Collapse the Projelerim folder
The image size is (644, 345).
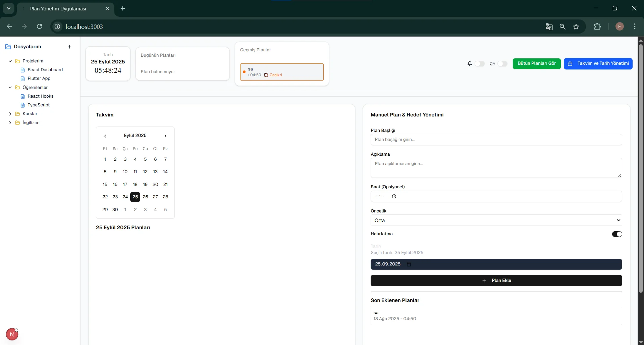(x=10, y=61)
